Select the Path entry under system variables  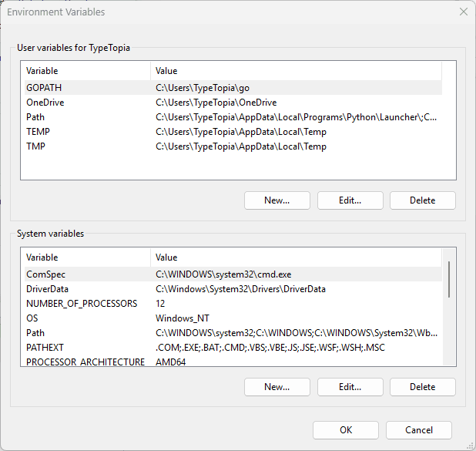click(35, 333)
